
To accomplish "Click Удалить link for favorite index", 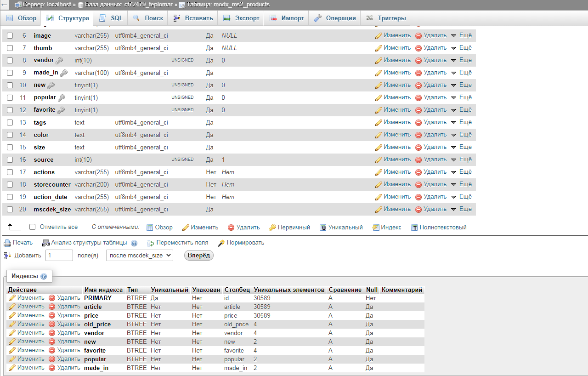I will click(x=64, y=350).
